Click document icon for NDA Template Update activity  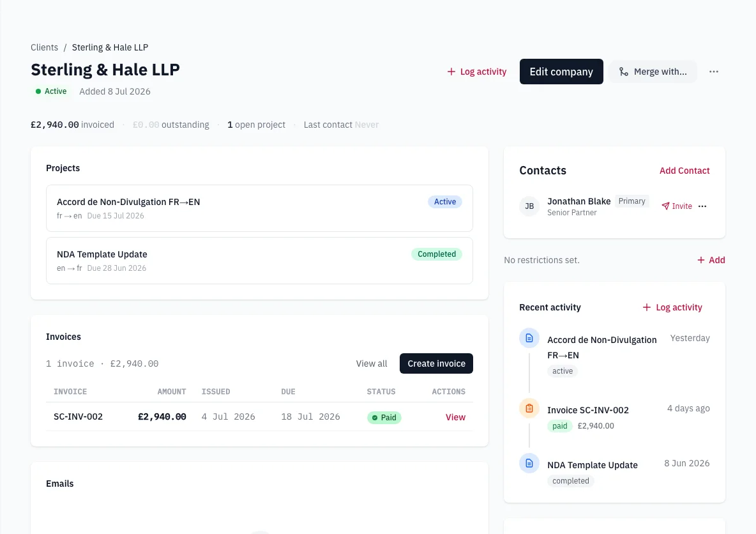pyautogui.click(x=529, y=463)
